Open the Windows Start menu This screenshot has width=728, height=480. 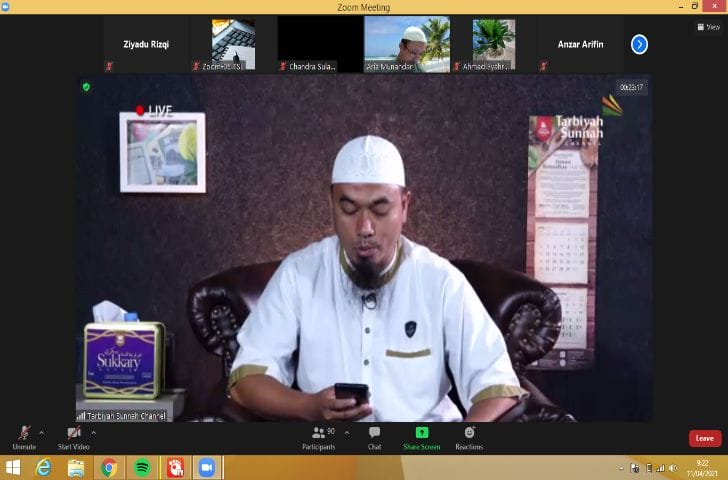pos(13,468)
